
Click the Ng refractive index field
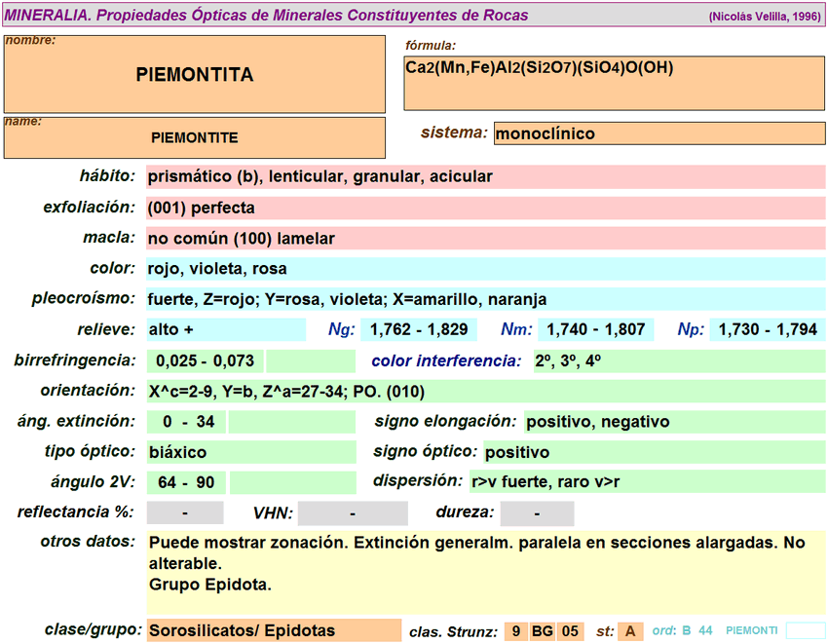click(x=419, y=329)
